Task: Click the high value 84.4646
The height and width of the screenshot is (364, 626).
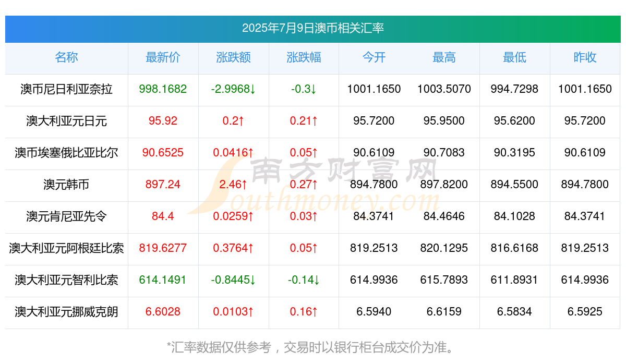Action: (x=444, y=216)
